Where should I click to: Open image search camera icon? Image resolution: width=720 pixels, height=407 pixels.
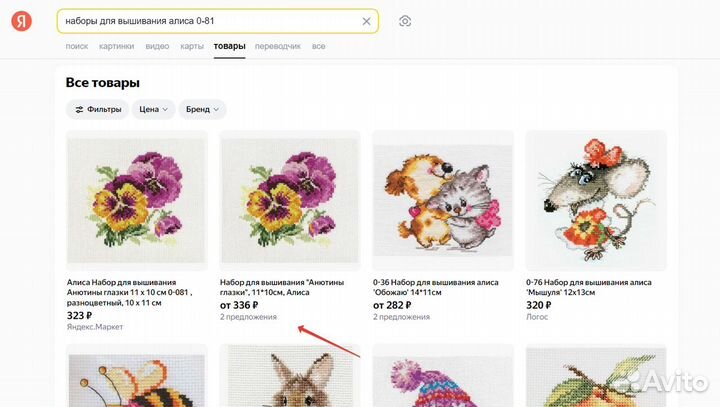(x=405, y=21)
